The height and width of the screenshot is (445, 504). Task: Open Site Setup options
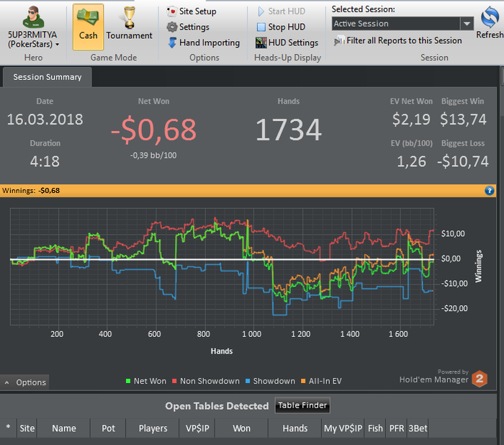[192, 12]
